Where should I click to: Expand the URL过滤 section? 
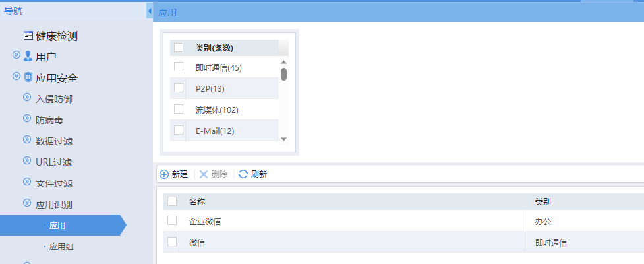(27, 161)
